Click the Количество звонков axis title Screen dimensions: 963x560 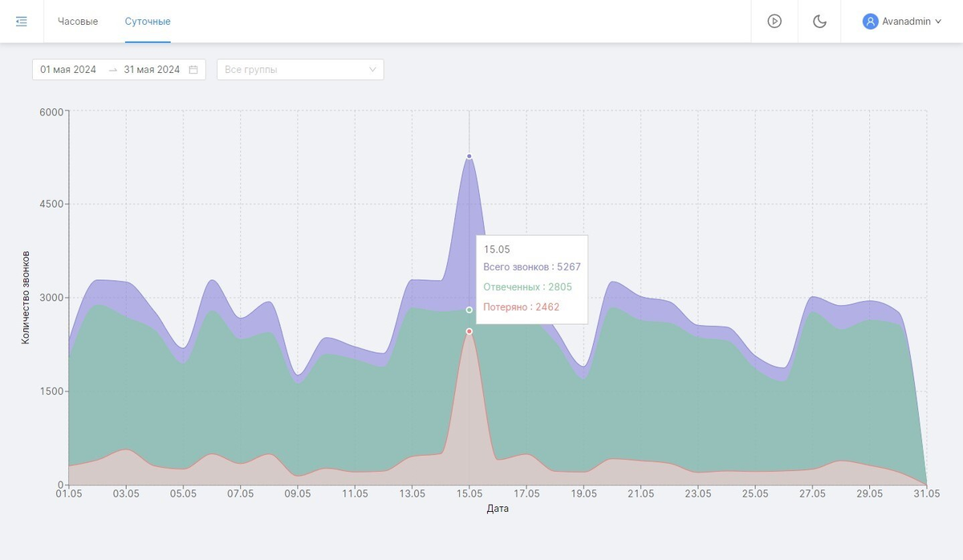[x=26, y=298]
